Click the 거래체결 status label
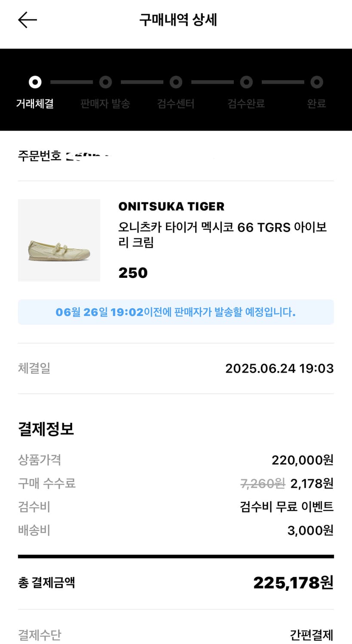This screenshot has width=352, height=644. coord(35,103)
